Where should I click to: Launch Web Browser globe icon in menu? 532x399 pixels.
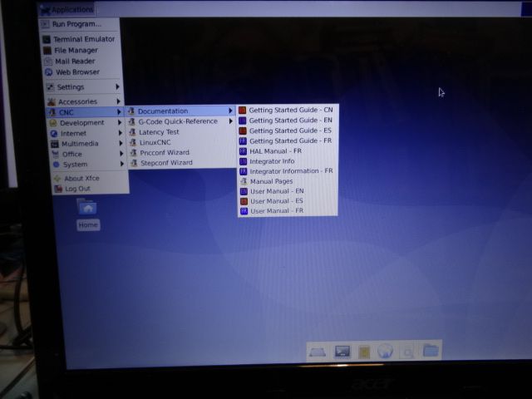coord(49,72)
